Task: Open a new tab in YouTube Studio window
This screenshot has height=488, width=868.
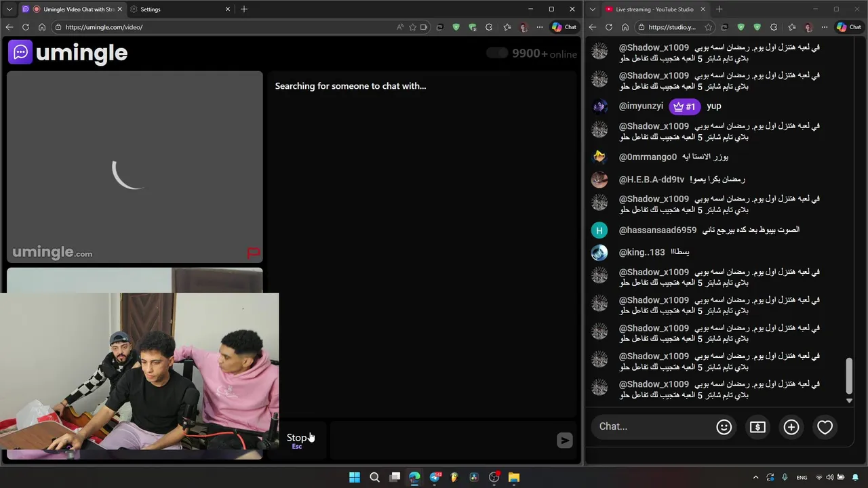Action: (719, 9)
